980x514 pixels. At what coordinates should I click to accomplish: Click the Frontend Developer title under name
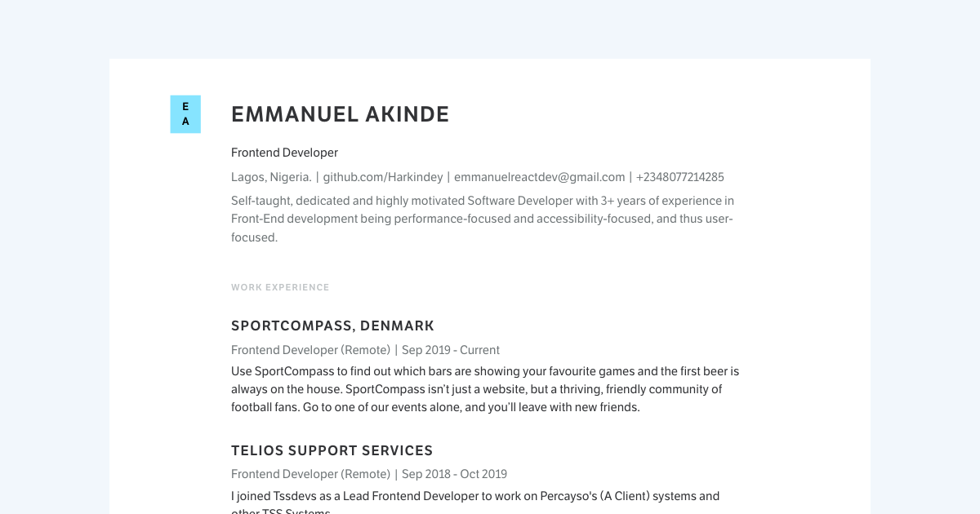pyautogui.click(x=284, y=153)
